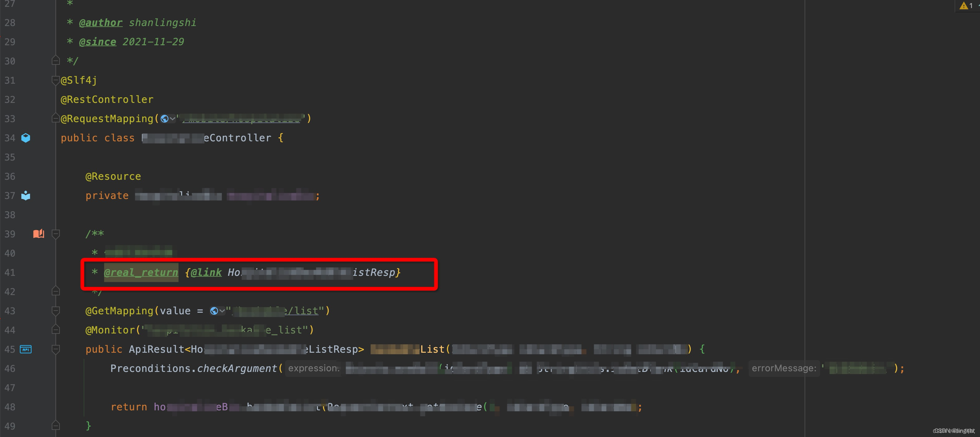This screenshot has height=437, width=980.
Task: Click the 'errorMessage:' parameter hint
Action: [784, 368]
